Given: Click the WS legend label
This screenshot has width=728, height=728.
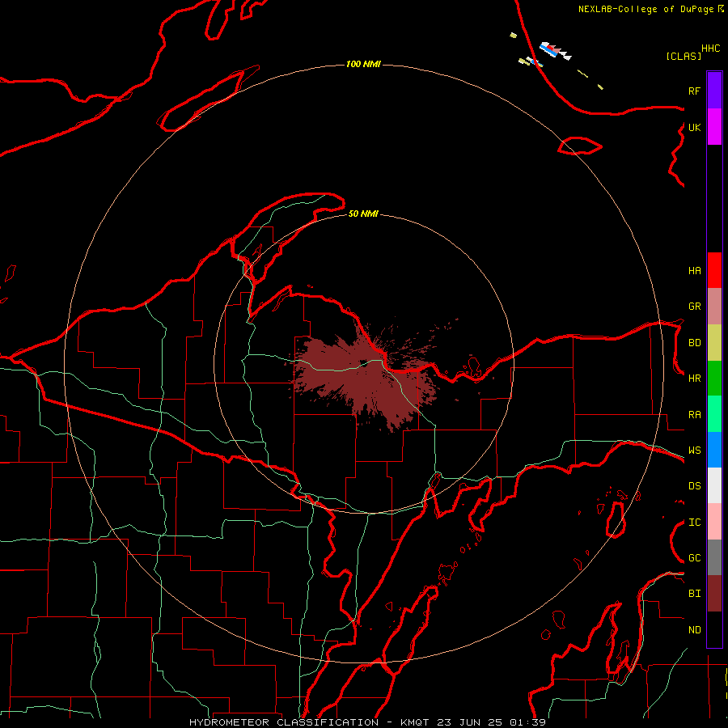Looking at the screenshot, I should 694,451.
